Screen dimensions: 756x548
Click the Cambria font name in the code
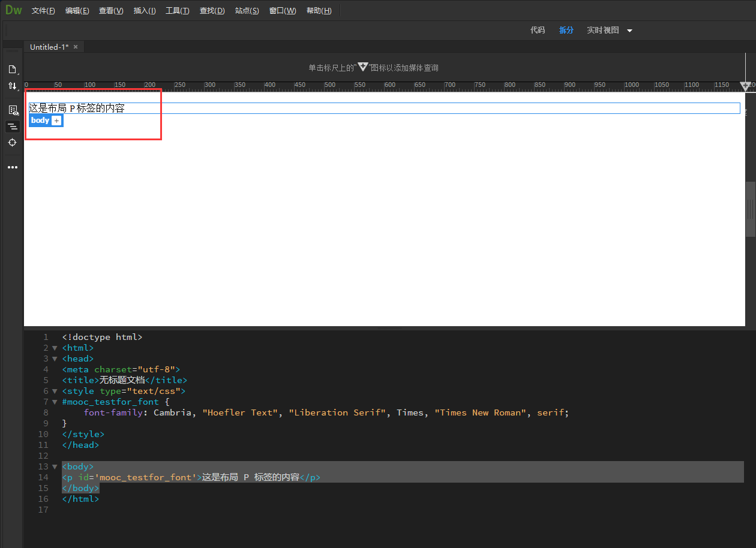(173, 412)
